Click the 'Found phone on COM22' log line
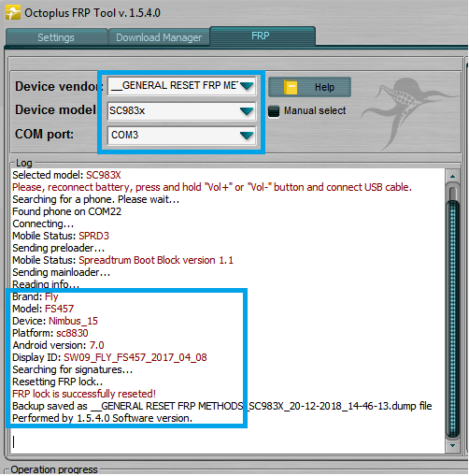469x476 pixels. pos(66,211)
